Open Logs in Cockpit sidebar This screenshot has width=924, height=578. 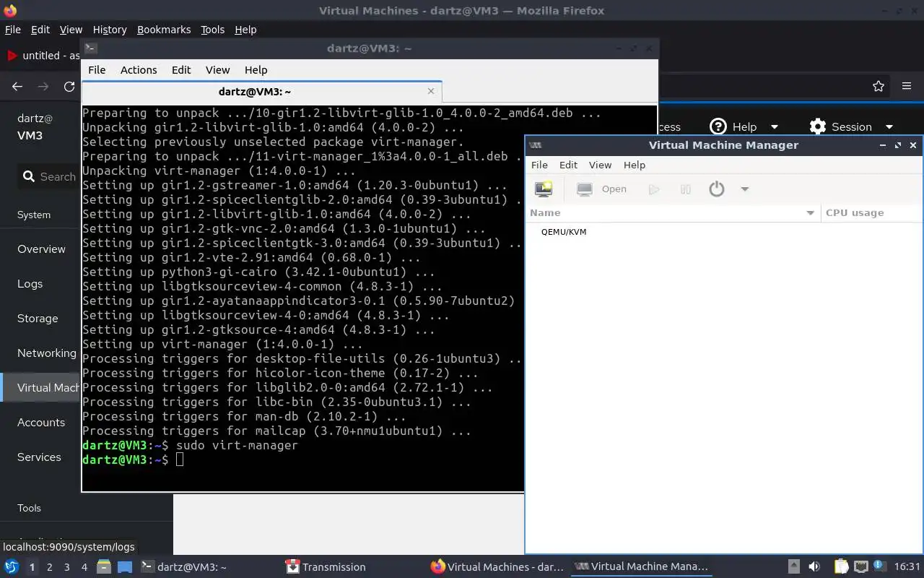coord(30,283)
